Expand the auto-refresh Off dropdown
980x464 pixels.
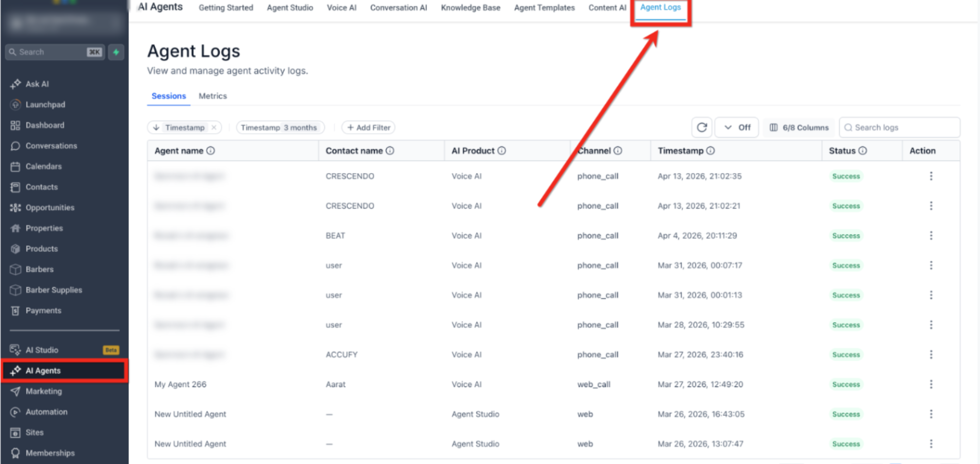coord(737,127)
